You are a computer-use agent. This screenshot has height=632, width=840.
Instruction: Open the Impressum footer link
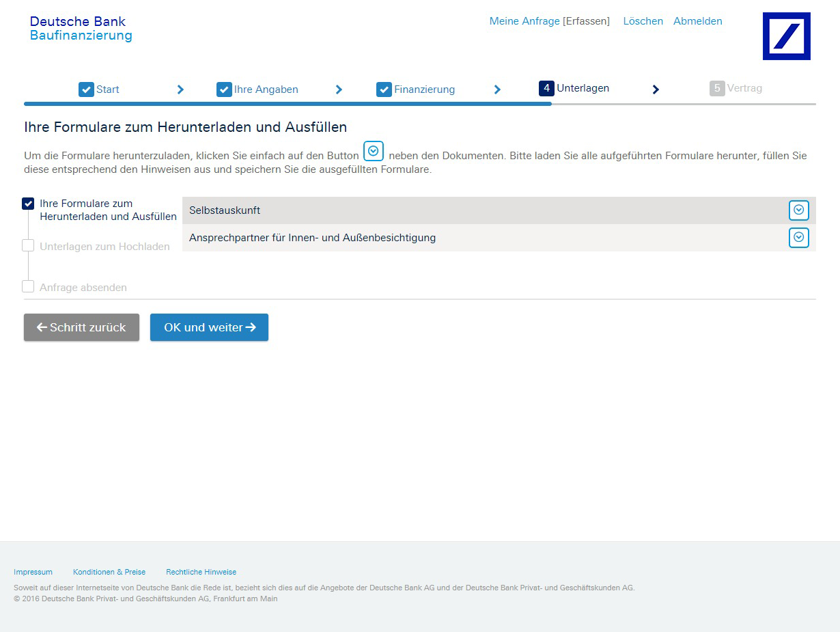[x=33, y=572]
